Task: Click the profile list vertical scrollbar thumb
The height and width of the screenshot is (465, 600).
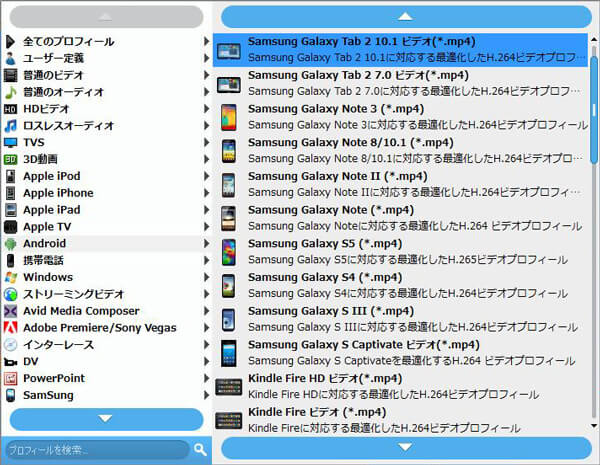Action: pos(594,110)
